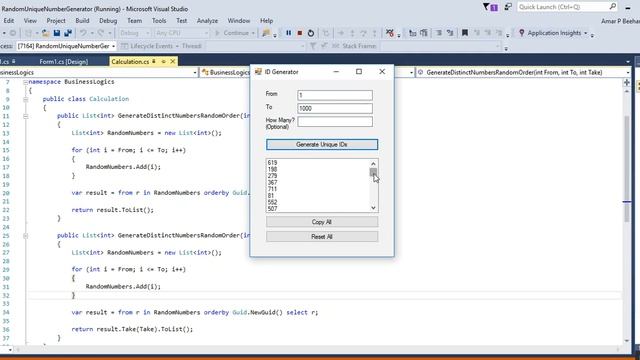The height and width of the screenshot is (360, 640).
Task: Click the Restart debugging icon
Action: tap(311, 33)
